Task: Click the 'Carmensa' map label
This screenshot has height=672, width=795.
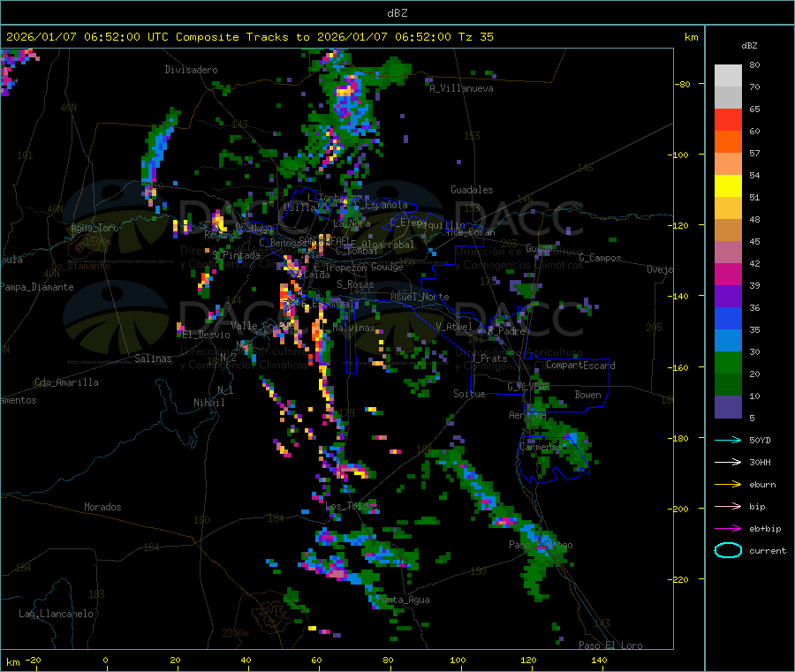Action: click(541, 447)
